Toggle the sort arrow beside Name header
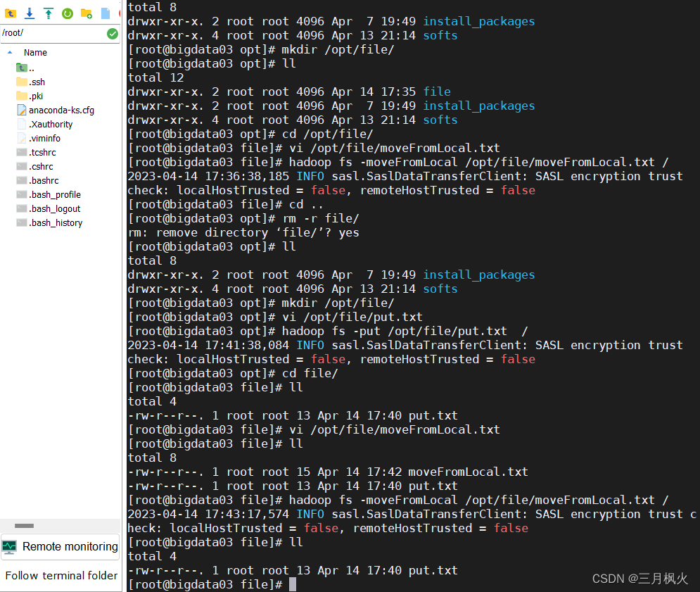This screenshot has height=592, width=700. 10,52
